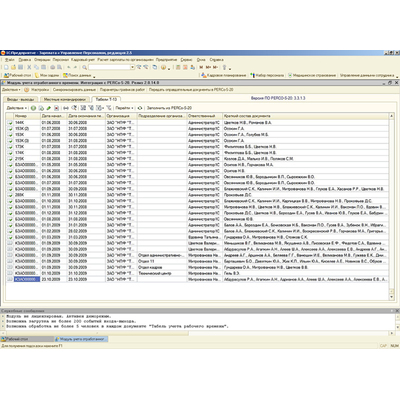Click the calendar icon in main toolbar

185,67
